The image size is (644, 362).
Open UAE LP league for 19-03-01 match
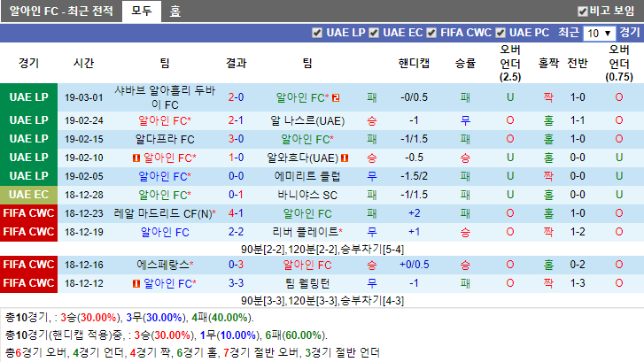(x=28, y=97)
